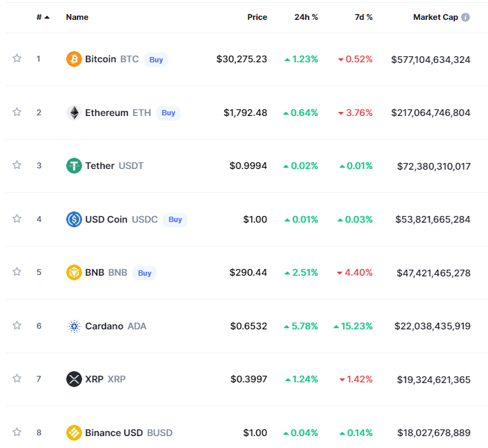The height and width of the screenshot is (448, 488).
Task: Toggle watchlist star for BNB
Action: tap(17, 272)
